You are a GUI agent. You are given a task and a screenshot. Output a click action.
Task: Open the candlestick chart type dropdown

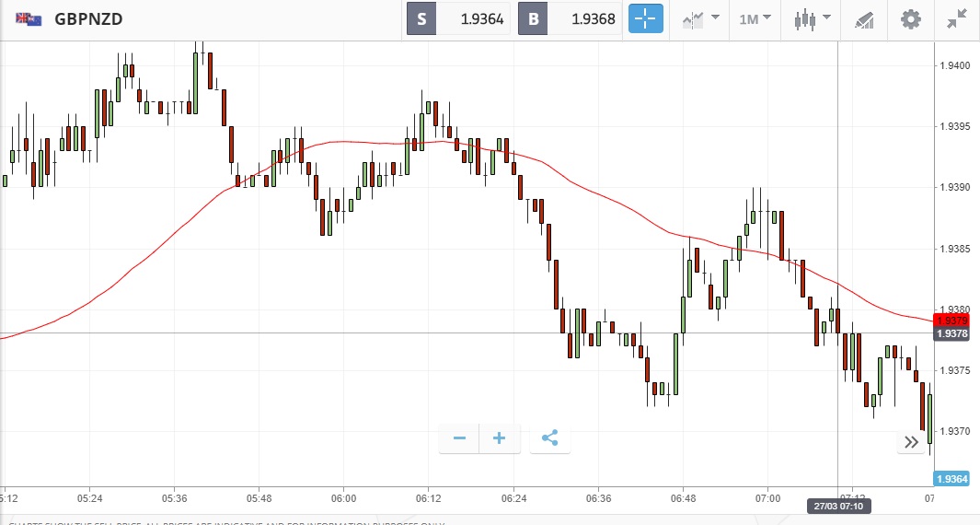coord(812,18)
